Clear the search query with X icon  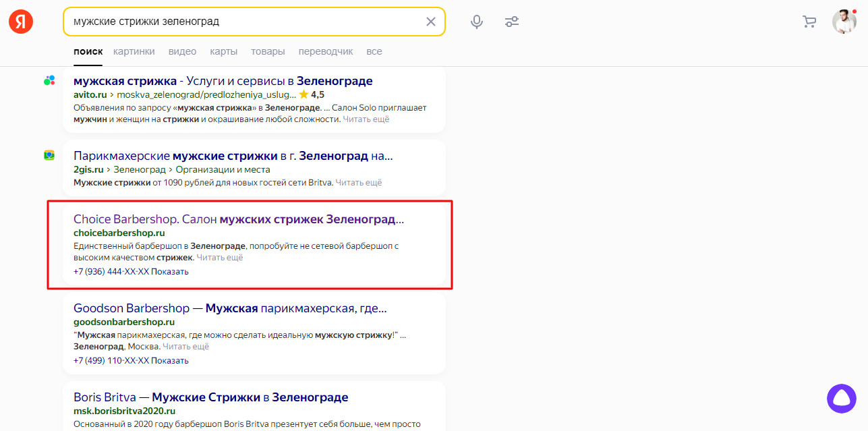[x=431, y=22]
